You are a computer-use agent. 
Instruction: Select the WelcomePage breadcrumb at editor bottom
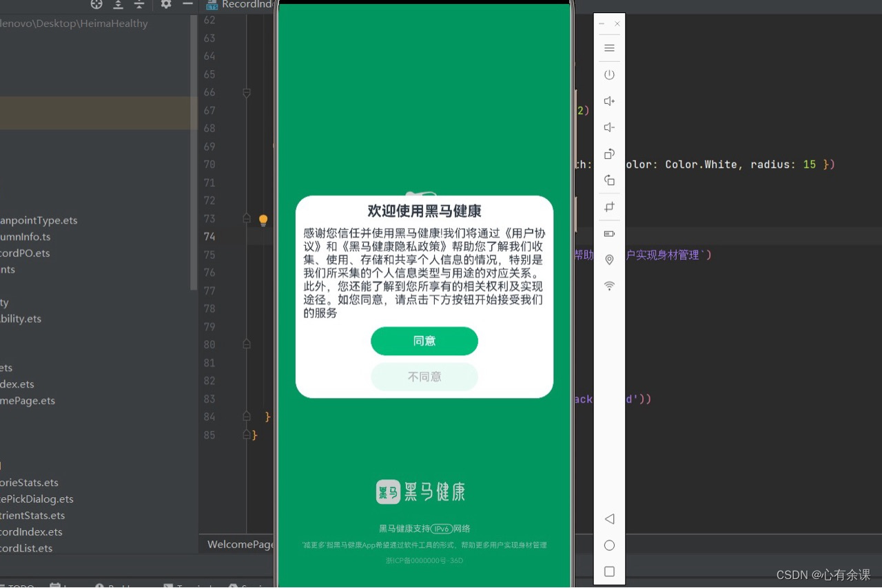pos(240,545)
